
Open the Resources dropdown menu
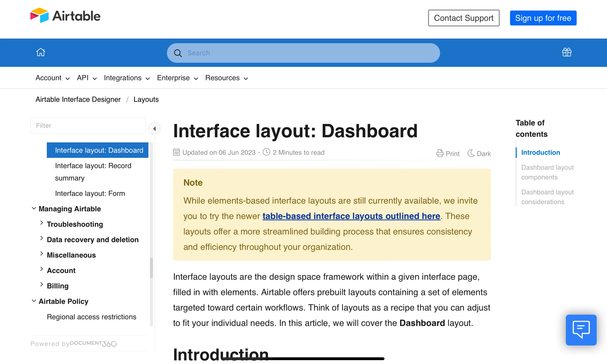[226, 78]
